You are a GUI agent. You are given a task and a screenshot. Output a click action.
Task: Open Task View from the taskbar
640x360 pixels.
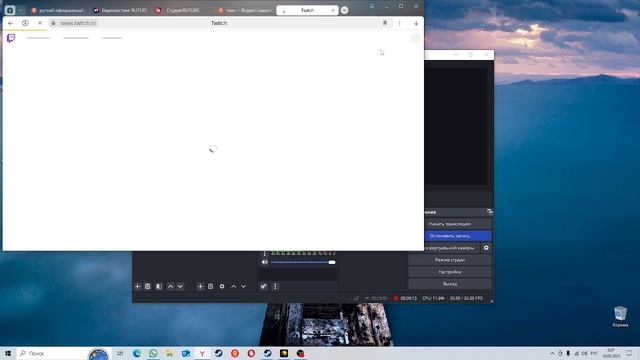[120, 353]
